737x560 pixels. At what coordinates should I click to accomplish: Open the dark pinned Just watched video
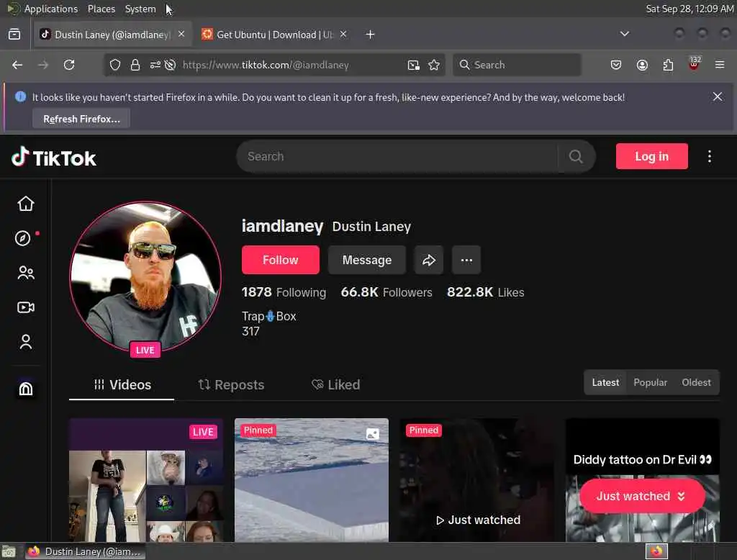tap(477, 480)
